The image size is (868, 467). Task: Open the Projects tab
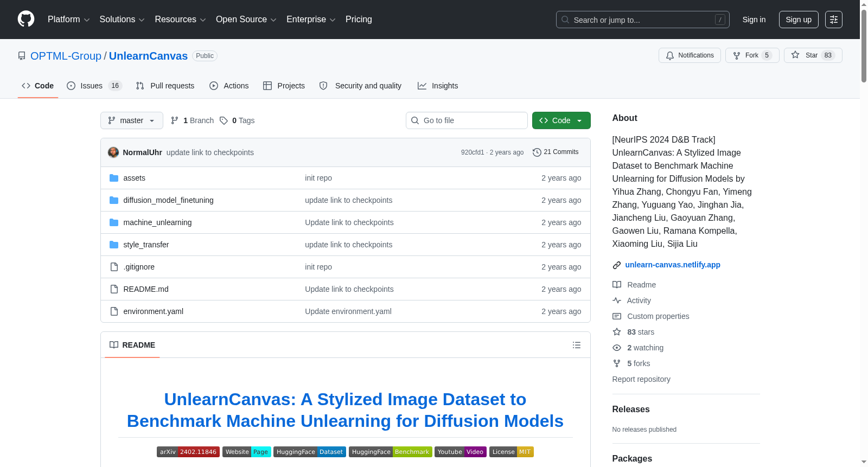tap(284, 86)
